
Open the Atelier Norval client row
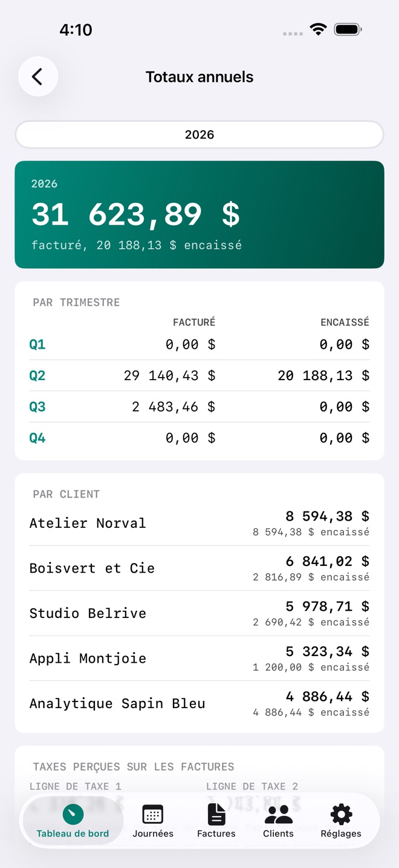(x=199, y=523)
